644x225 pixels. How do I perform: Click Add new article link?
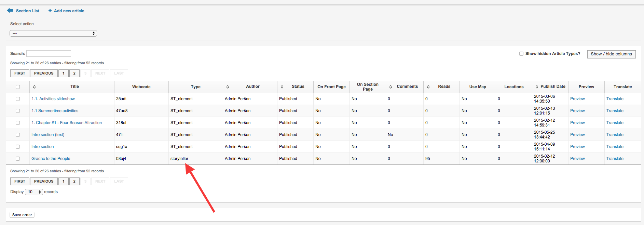click(69, 11)
